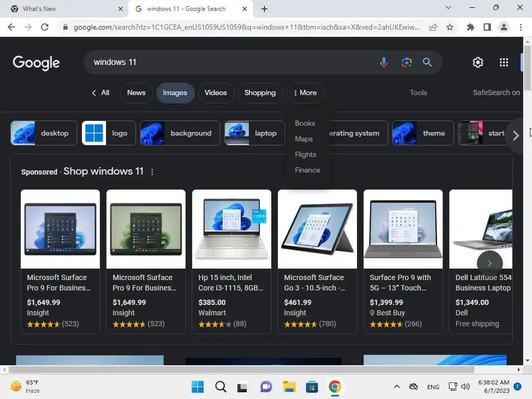Open the tab search chevron
This screenshot has height=399, width=532.
click(x=448, y=7)
